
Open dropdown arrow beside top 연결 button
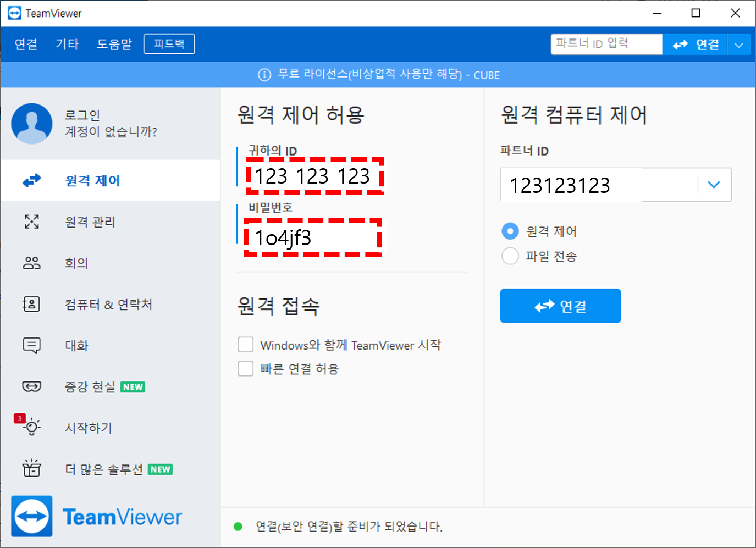739,45
